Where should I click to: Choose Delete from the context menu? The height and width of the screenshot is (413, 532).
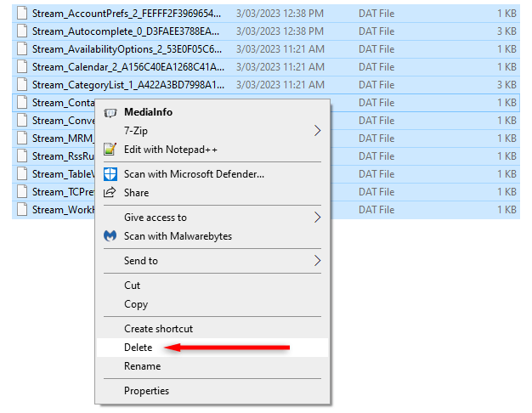tap(139, 348)
